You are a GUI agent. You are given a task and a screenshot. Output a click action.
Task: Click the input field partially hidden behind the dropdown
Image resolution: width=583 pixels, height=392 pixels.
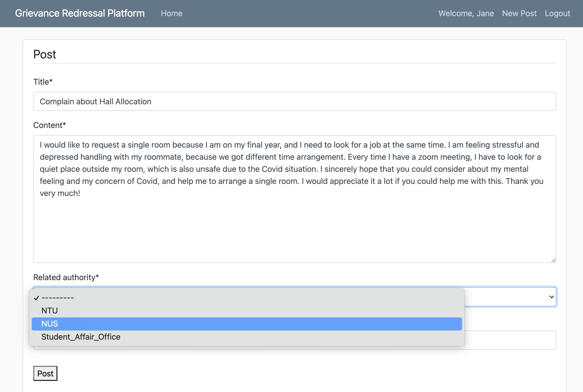pos(510,340)
